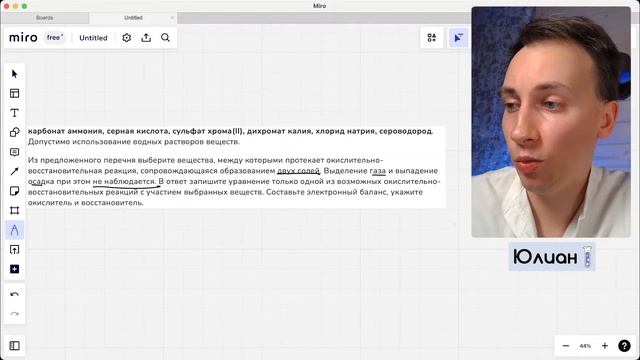Go to miro logo home
Screen dimensions: 640x360
[x=23, y=38]
